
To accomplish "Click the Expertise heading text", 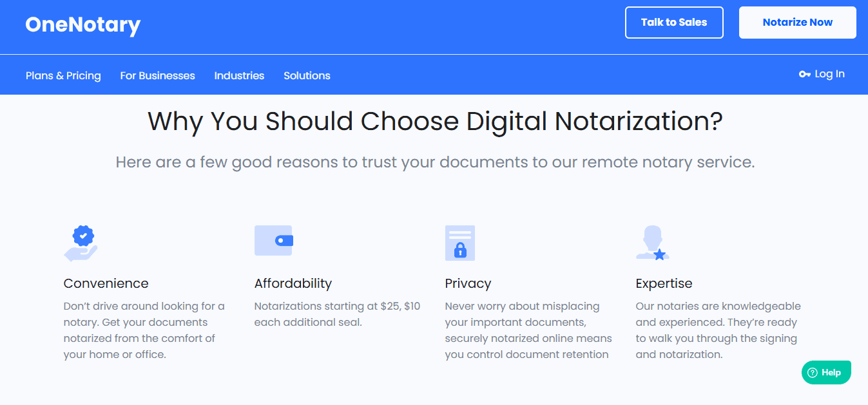I will [664, 283].
